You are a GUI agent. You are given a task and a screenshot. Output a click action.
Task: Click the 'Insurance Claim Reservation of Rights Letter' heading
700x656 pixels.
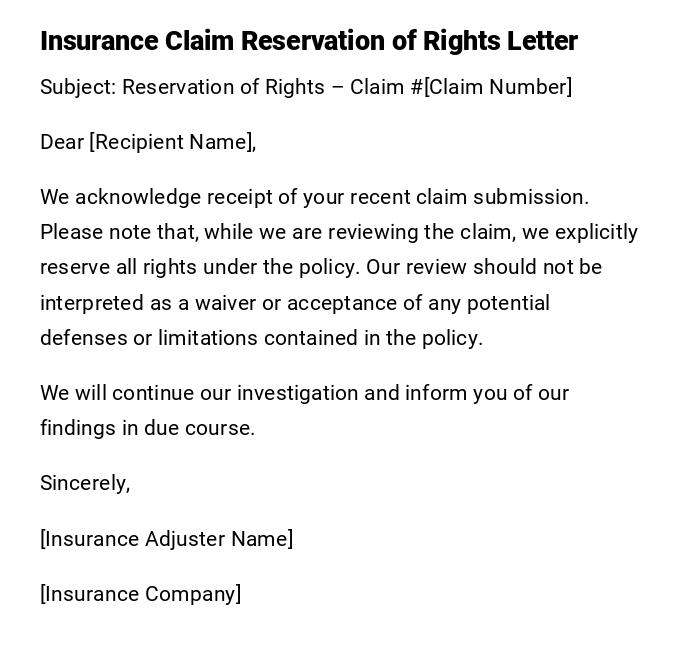pyautogui.click(x=308, y=41)
